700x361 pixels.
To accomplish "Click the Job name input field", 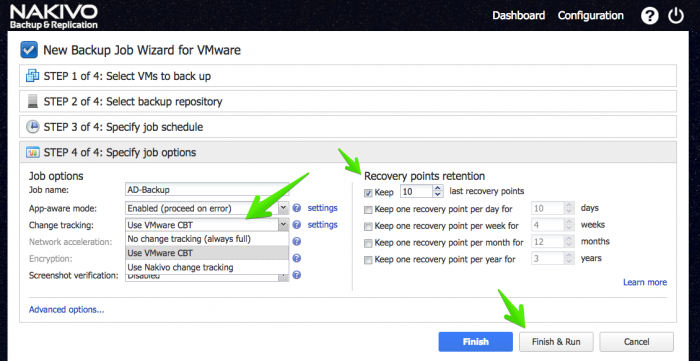I will click(207, 190).
